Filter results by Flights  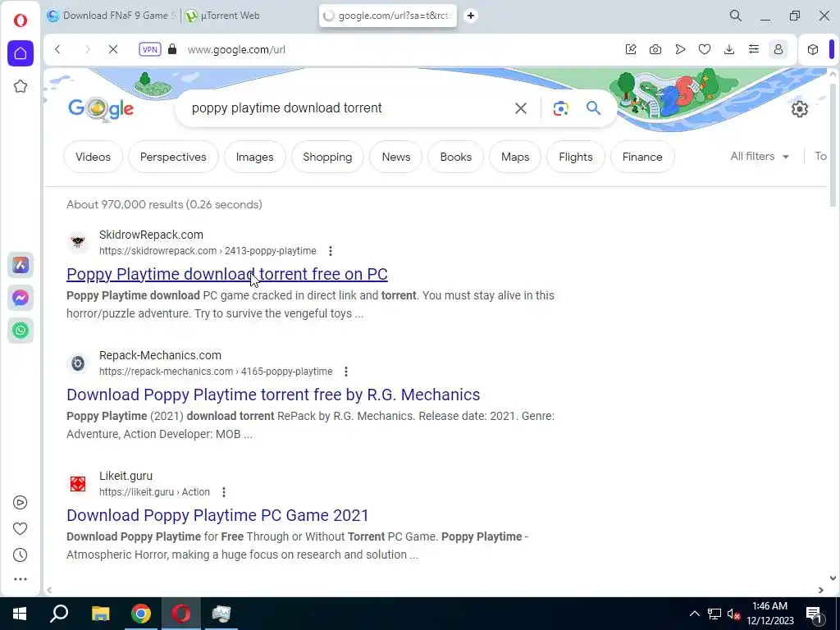coord(575,157)
